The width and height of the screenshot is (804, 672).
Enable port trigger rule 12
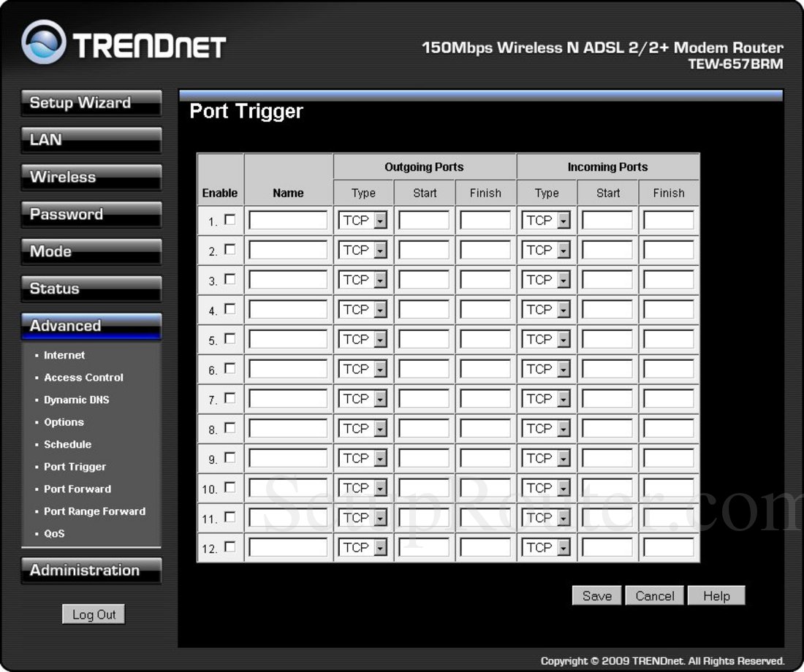[x=231, y=546]
